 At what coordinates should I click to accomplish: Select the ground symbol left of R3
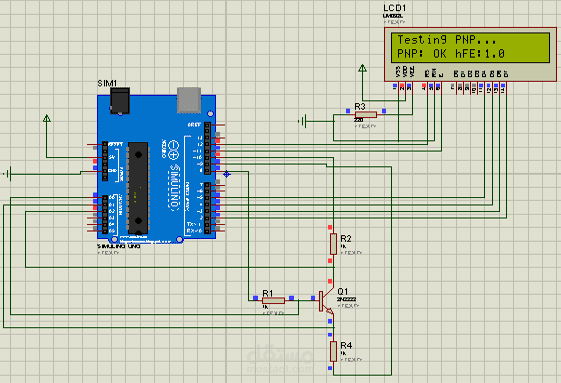(302, 121)
